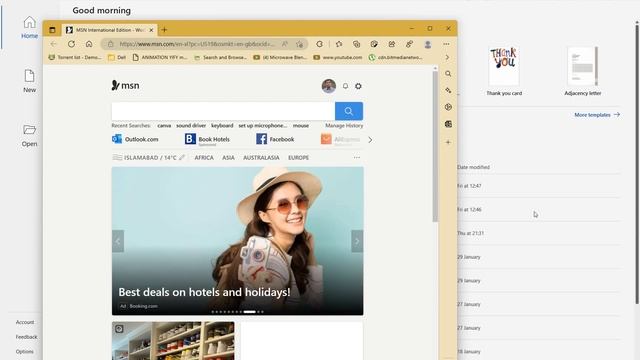Open More templates link in Word
This screenshot has height=360, width=640.
click(x=597, y=115)
